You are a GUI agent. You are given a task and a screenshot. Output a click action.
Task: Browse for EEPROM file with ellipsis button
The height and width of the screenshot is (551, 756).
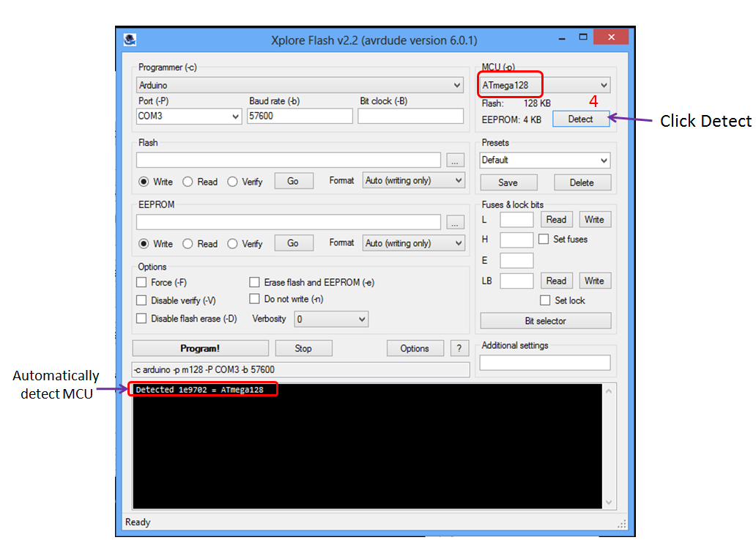(455, 222)
